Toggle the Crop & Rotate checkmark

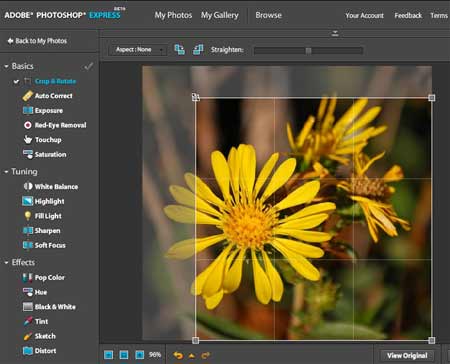click(x=16, y=81)
